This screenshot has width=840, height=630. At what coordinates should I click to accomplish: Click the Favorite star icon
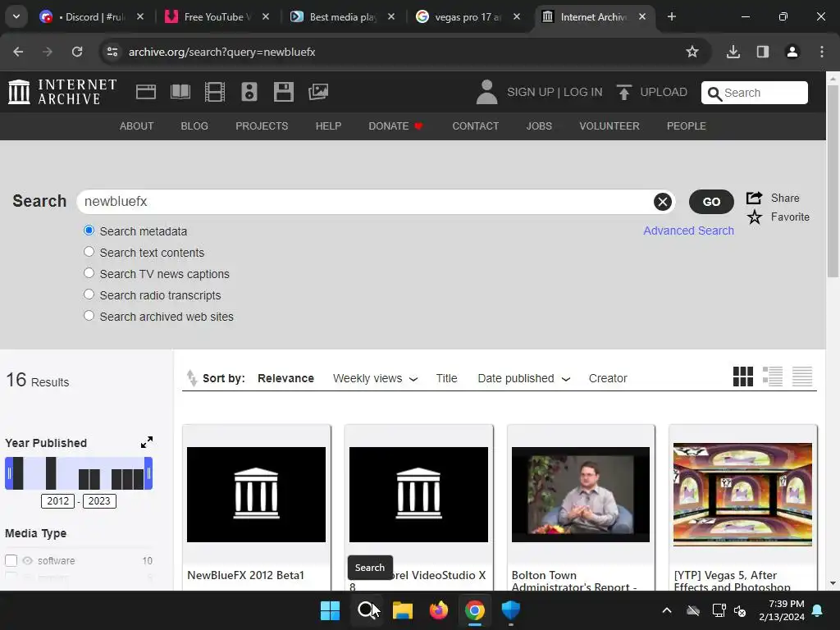[x=755, y=217]
